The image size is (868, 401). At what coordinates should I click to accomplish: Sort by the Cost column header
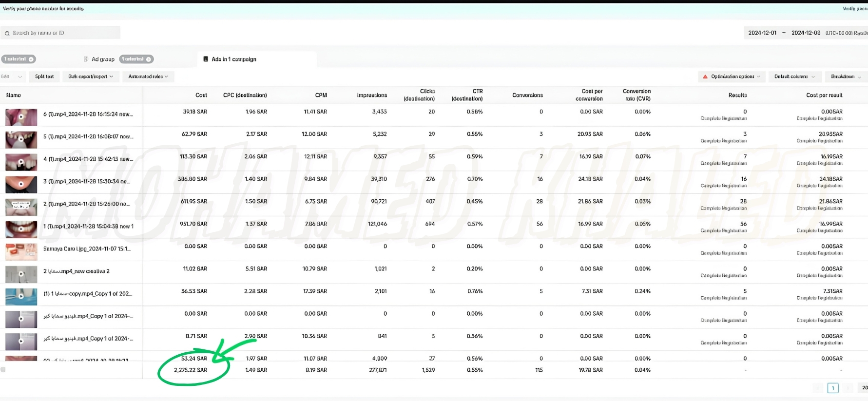coord(201,95)
